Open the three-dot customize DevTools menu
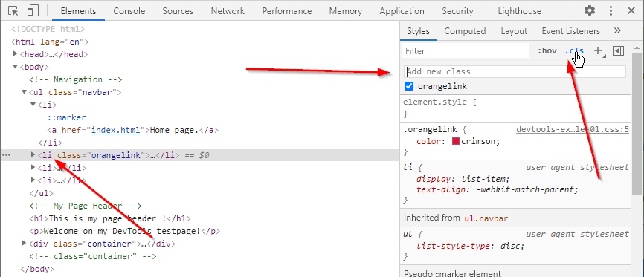Image resolution: width=644 pixels, height=277 pixels. pos(611,10)
